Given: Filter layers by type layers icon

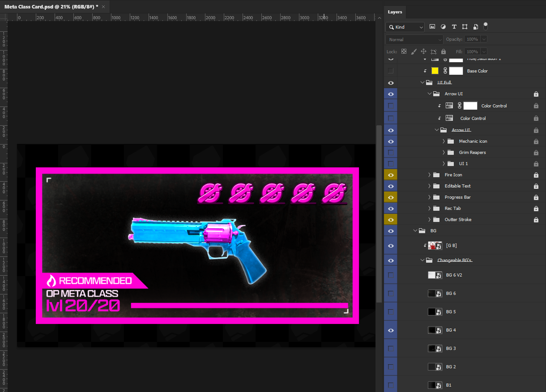Looking at the screenshot, I should click(454, 27).
